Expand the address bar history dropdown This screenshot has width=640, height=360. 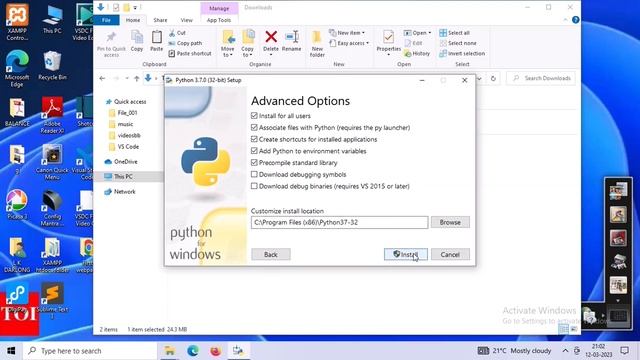coord(480,78)
